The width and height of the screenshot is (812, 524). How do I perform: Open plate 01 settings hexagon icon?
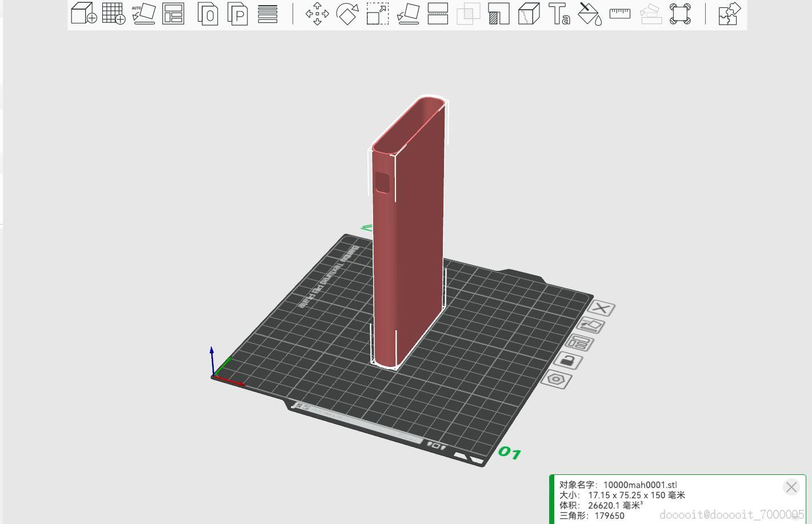pos(557,379)
